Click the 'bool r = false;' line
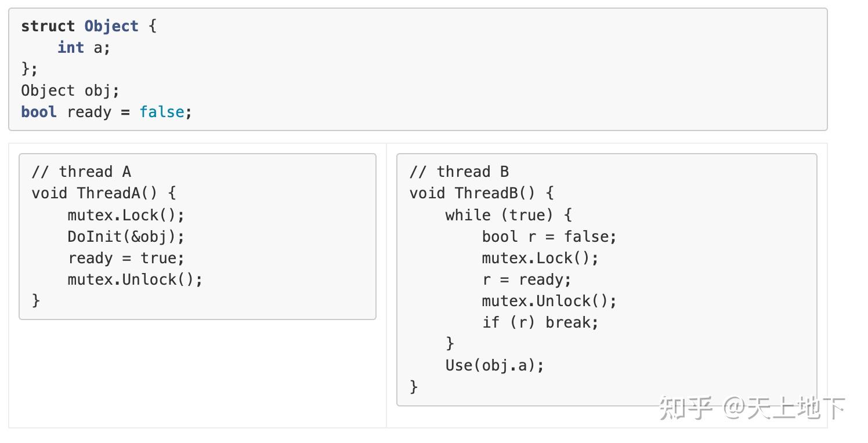Viewport: 868px width, 443px height. (549, 237)
